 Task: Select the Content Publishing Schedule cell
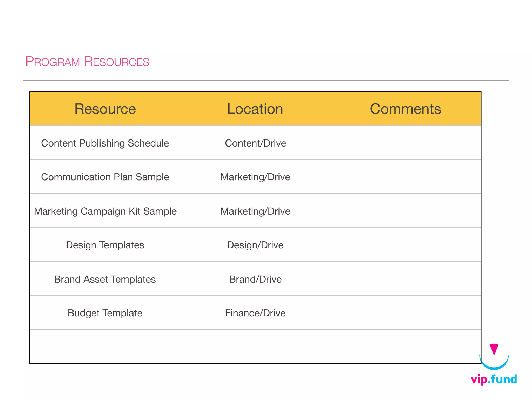coord(105,143)
